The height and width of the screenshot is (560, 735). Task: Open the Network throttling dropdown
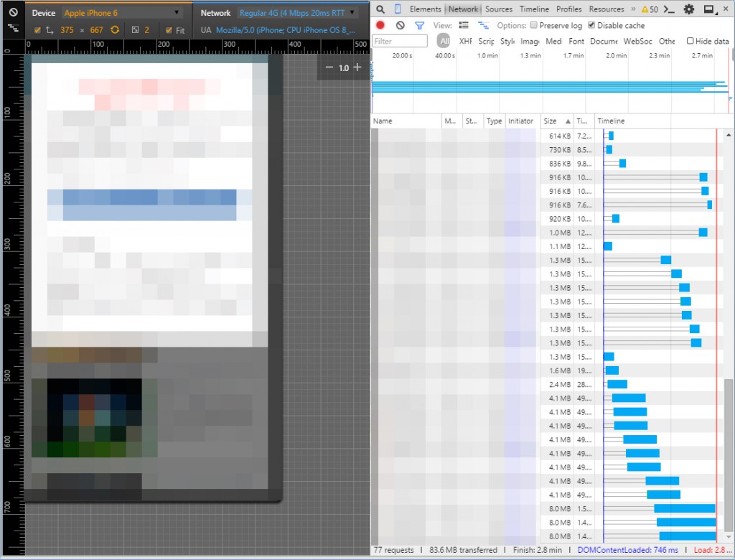pos(297,13)
